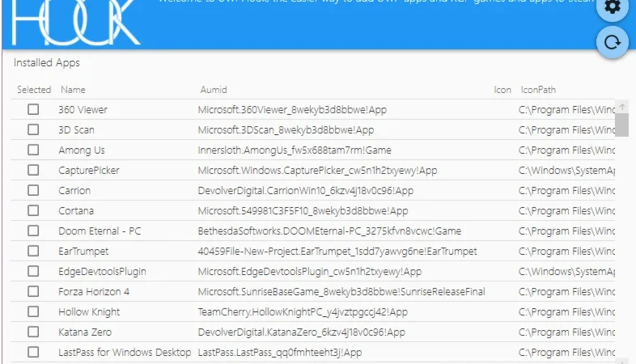Select Doom Eternal - PC checkbox

pos(33,231)
